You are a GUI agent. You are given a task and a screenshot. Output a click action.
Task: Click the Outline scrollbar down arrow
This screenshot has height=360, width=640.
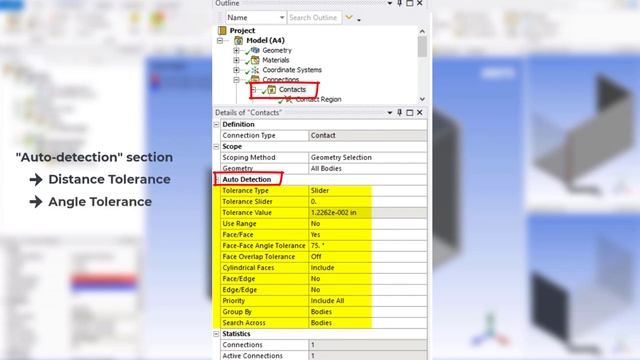tap(422, 99)
